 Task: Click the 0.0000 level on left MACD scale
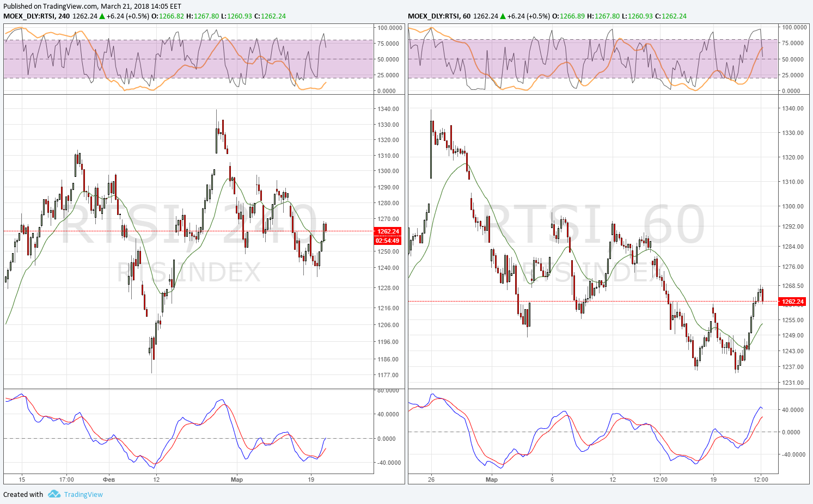(387, 439)
